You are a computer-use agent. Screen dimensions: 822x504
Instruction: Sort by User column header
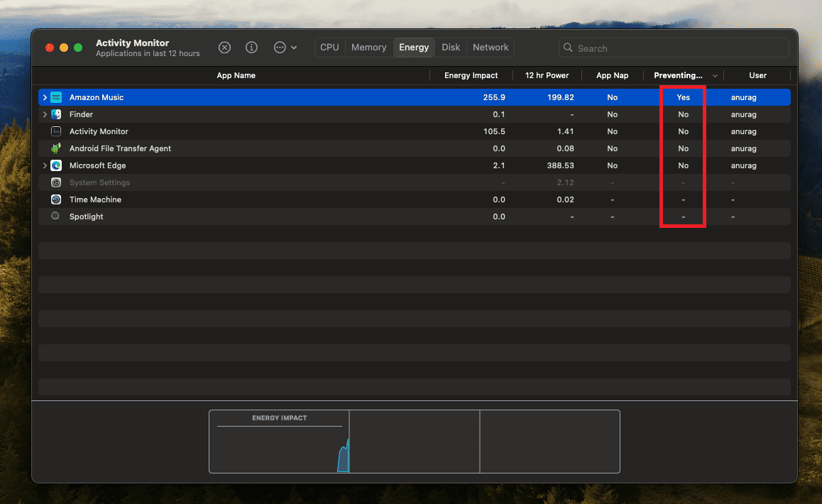[x=757, y=75]
